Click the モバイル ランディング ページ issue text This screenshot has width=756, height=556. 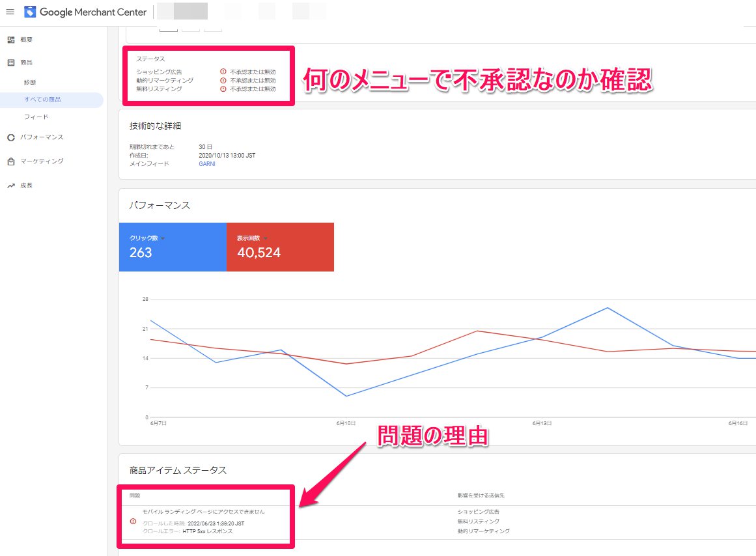tap(203, 512)
